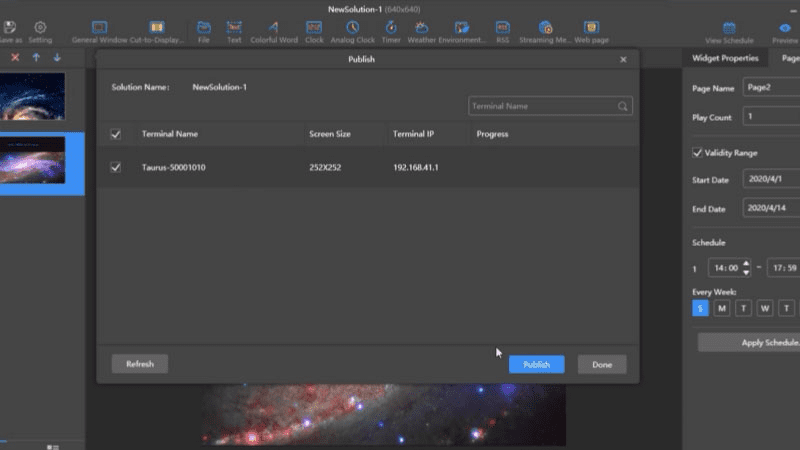Move page down with the down arrow

tap(57, 58)
